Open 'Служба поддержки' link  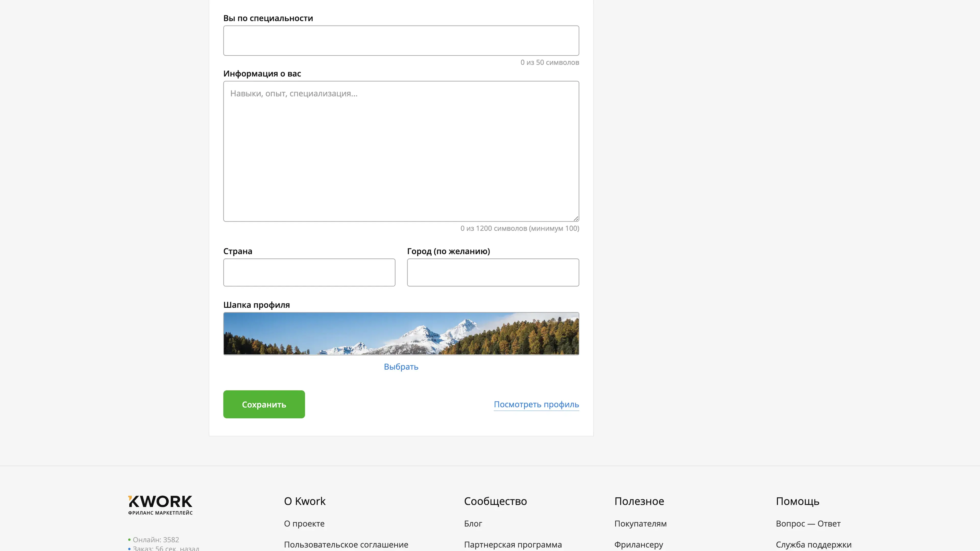coord(813,545)
